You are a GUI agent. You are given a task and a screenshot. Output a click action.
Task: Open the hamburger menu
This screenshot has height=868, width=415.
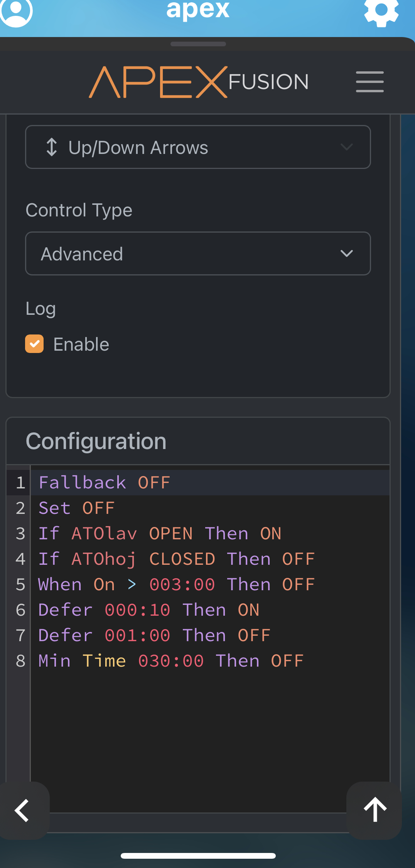[x=369, y=82]
